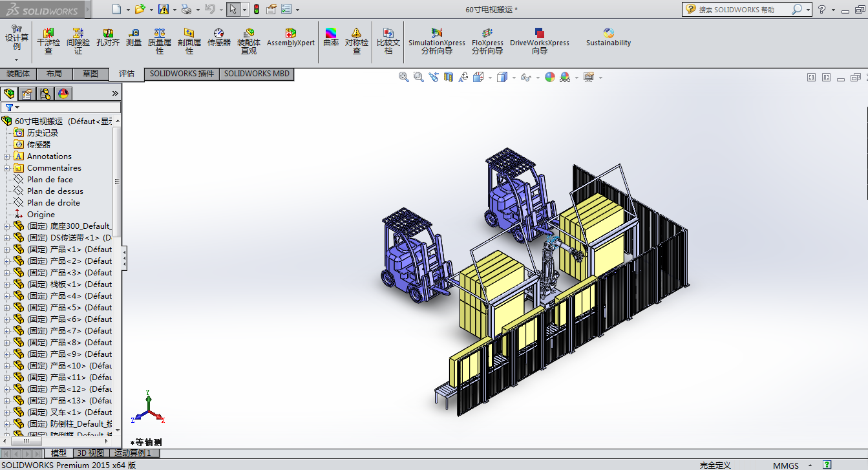
Task: Switch to the 装配体 ribbon tab
Action: click(18, 74)
